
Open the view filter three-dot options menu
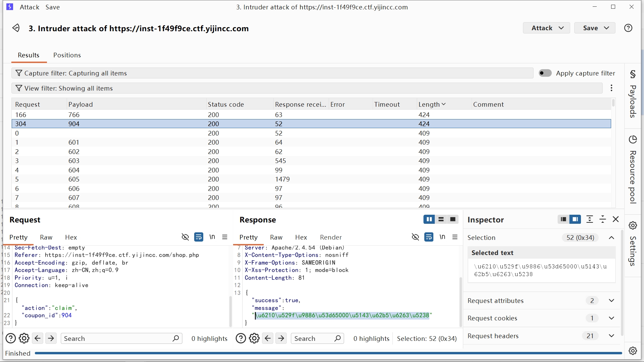611,88
